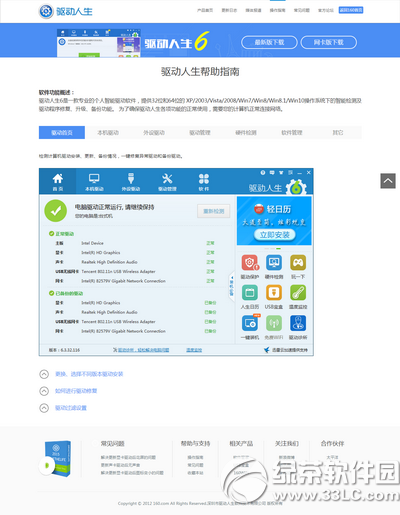Click the 立即安装 button on the 轻日历 ad
Screen dimensions: 400x515
pos(275,235)
